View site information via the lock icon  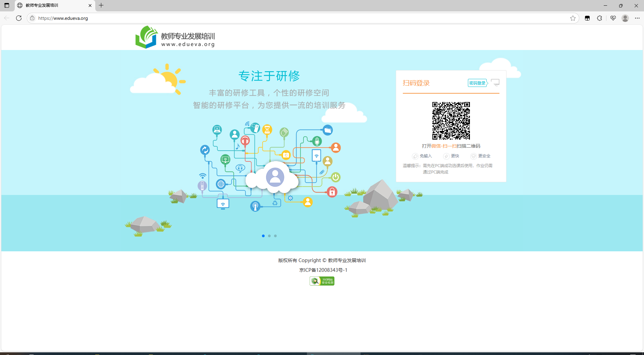coord(32,18)
